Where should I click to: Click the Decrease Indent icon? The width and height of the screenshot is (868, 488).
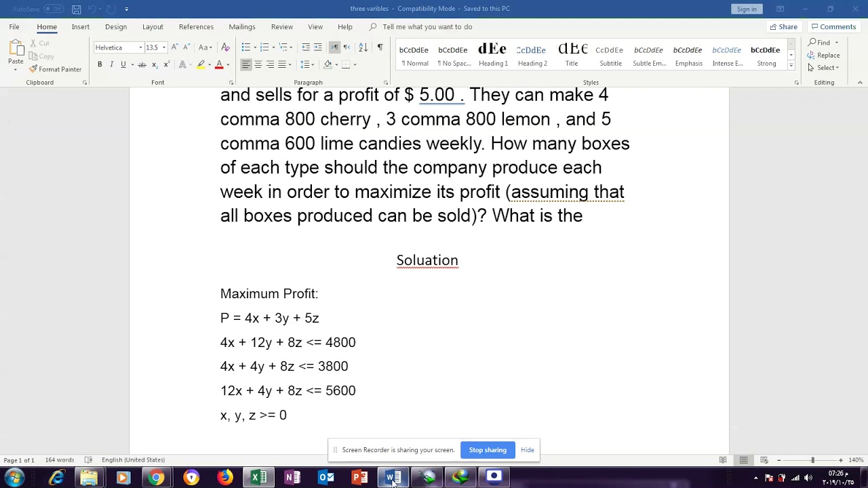point(306,47)
